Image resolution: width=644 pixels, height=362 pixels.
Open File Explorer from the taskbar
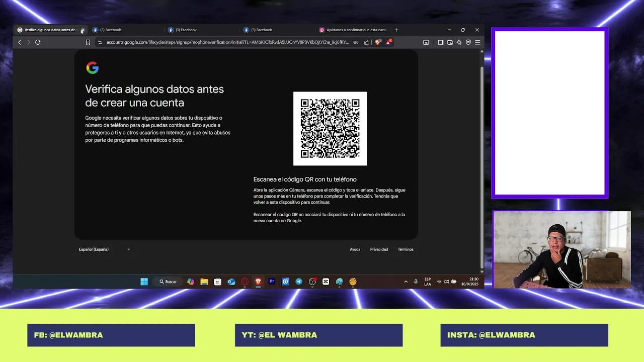tap(204, 282)
